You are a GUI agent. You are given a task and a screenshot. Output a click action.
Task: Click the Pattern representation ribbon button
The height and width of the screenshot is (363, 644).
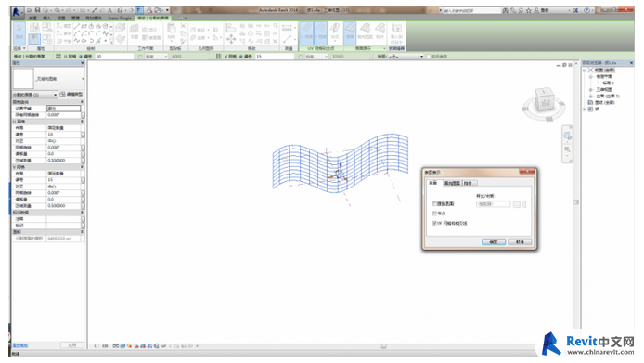(x=365, y=32)
